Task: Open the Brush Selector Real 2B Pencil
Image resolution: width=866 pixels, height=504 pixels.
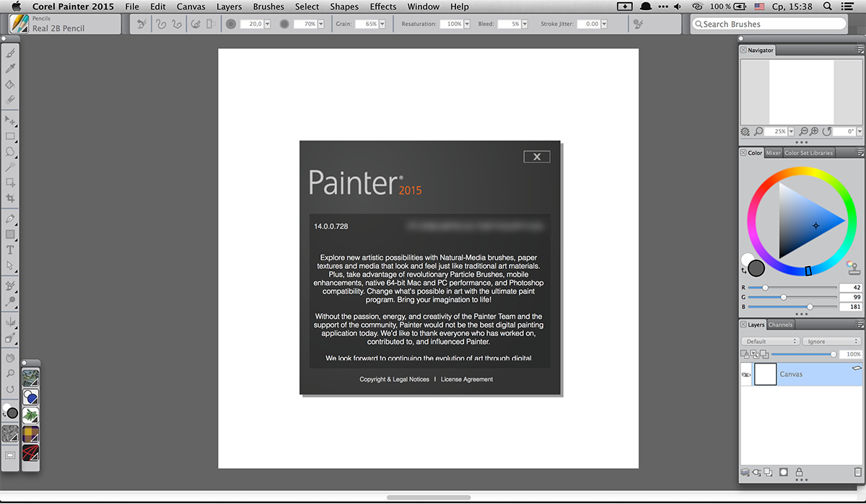Action: 65,24
